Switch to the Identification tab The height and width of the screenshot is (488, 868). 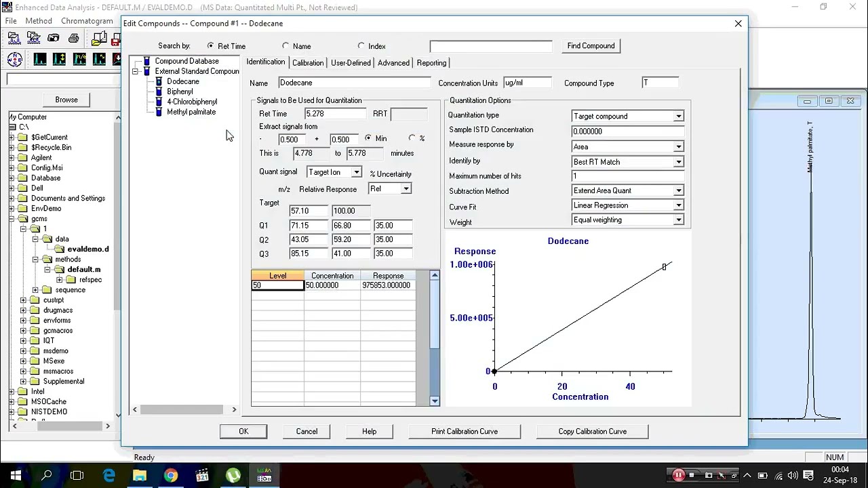(266, 62)
